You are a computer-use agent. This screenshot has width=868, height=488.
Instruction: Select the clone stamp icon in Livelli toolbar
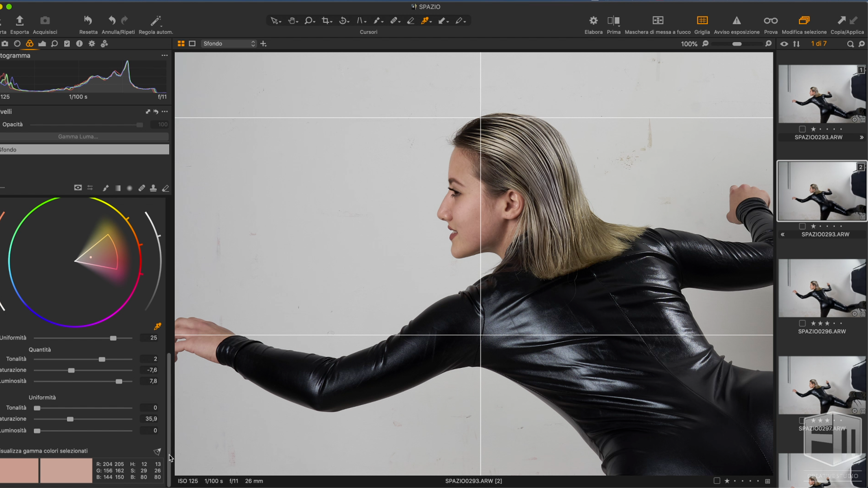click(x=153, y=188)
